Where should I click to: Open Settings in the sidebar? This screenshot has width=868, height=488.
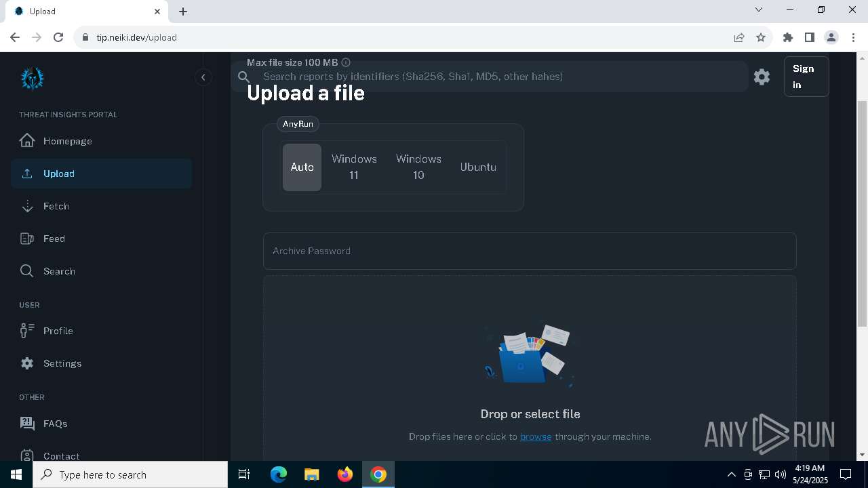(x=101, y=363)
